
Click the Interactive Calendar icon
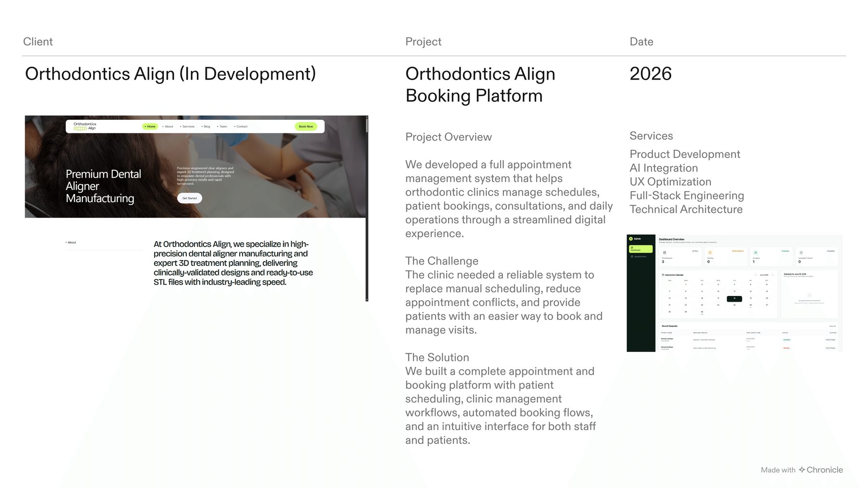click(x=663, y=275)
